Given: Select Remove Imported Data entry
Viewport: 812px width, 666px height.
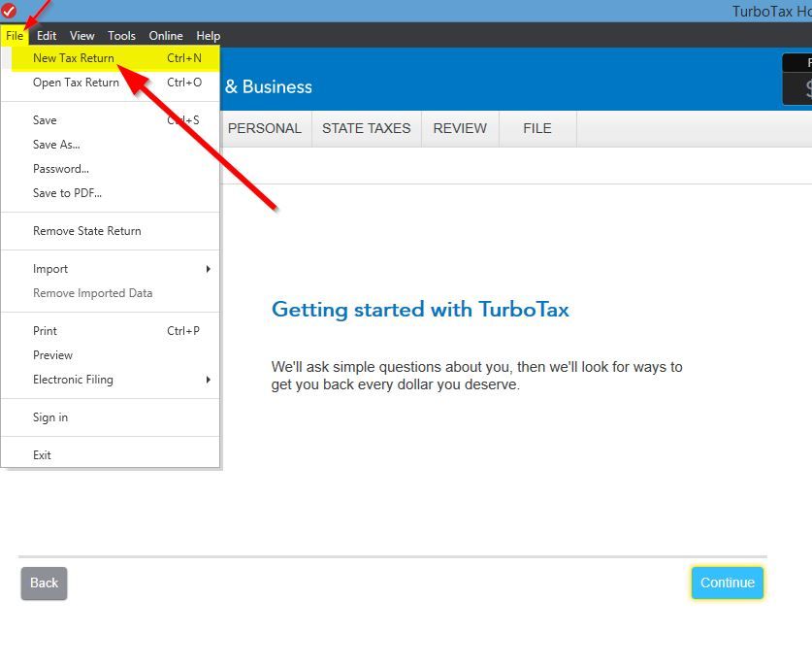Looking at the screenshot, I should tap(111, 293).
